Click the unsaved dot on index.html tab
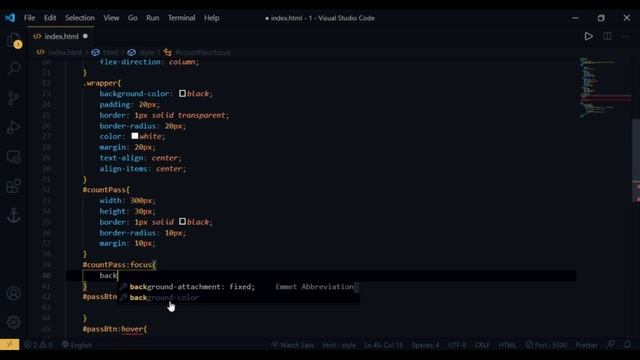The image size is (640, 360). coord(85,36)
